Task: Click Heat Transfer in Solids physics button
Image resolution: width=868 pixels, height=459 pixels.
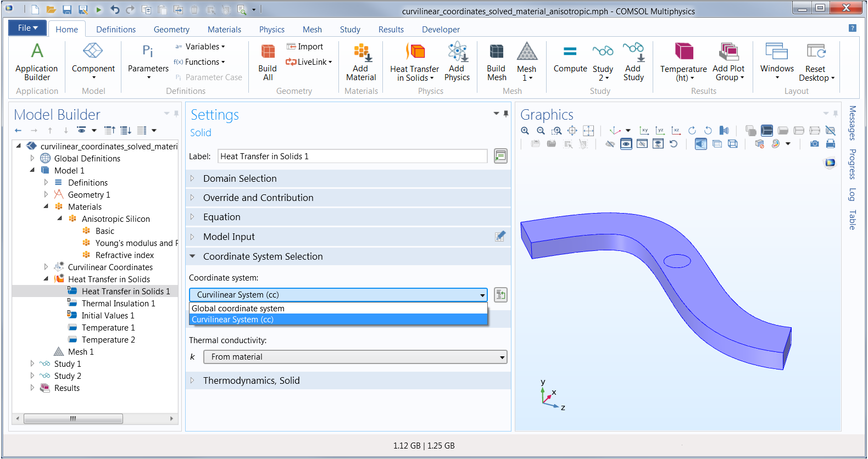Action: click(x=415, y=62)
